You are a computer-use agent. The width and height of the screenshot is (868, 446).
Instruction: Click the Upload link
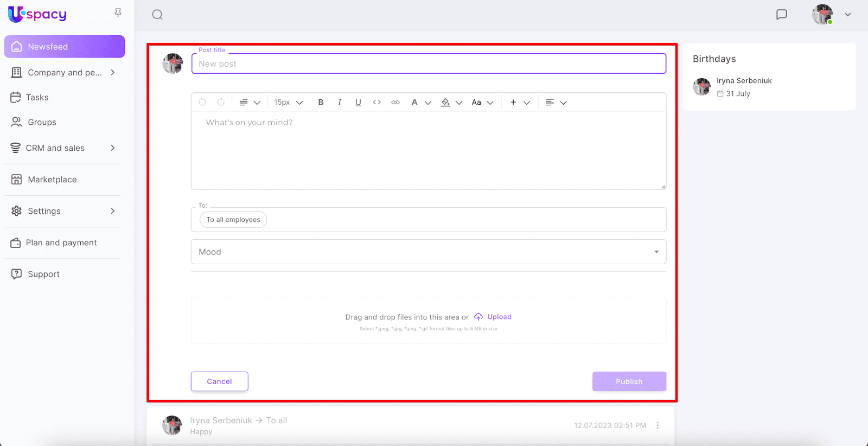pos(499,317)
